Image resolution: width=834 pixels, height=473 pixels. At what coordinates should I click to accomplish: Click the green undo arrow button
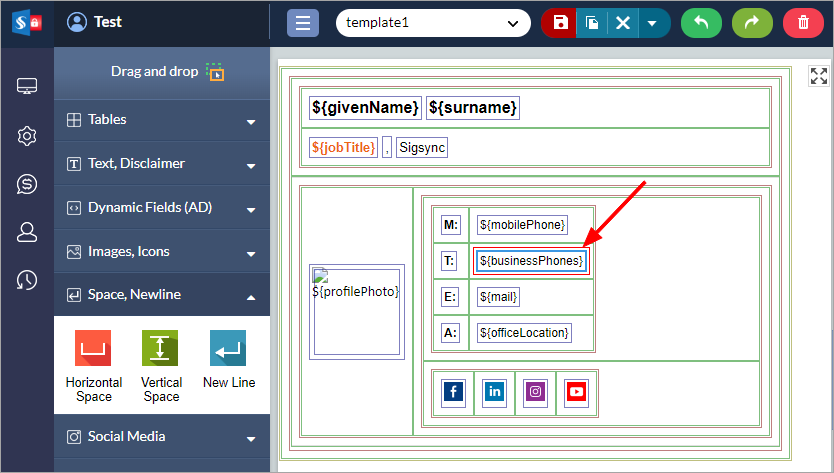point(701,23)
